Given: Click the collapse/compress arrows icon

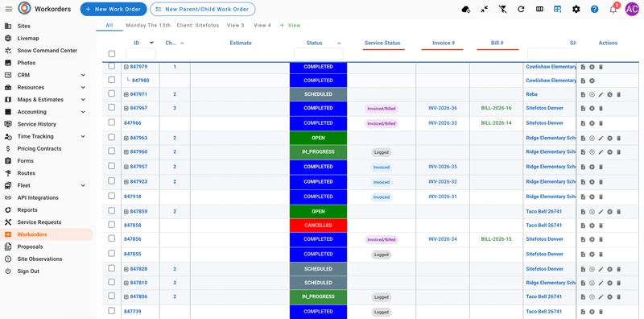Looking at the screenshot, I should 485,9.
